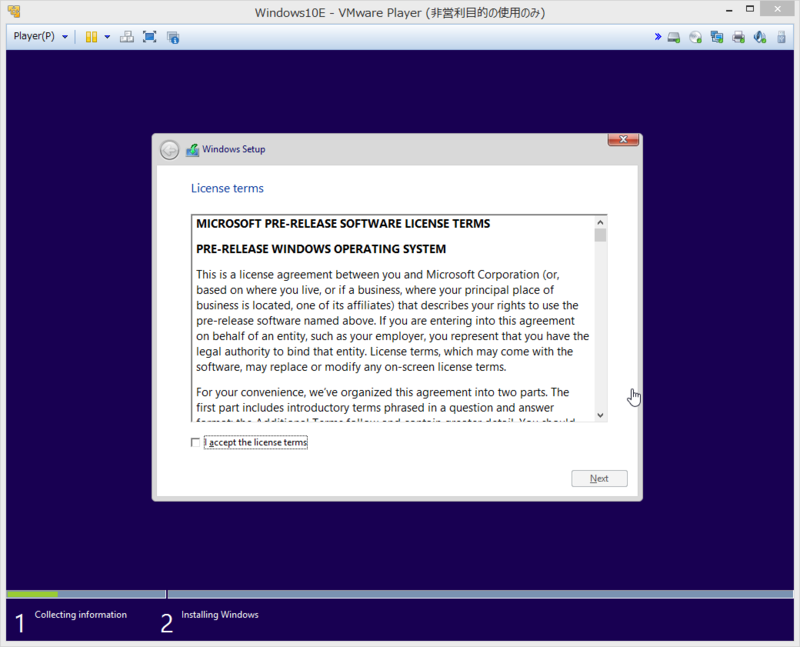Click the license text scrollbar thumb
Image resolution: width=800 pixels, height=647 pixels.
coord(601,235)
